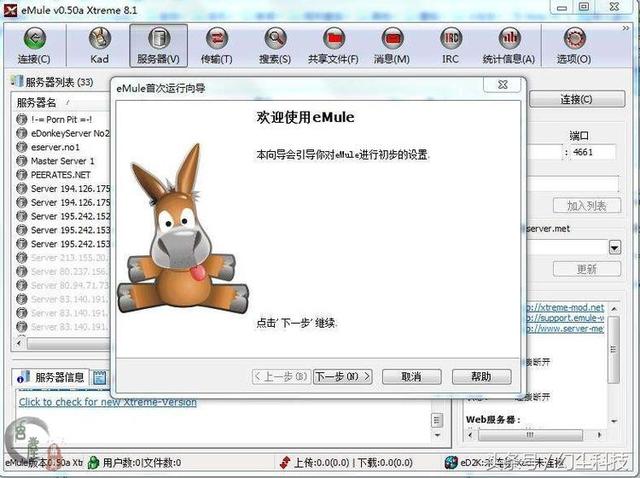Click the icon of '!-= Porn Pit =-!' server
Screen dimensions: 640x478
click(x=22, y=119)
